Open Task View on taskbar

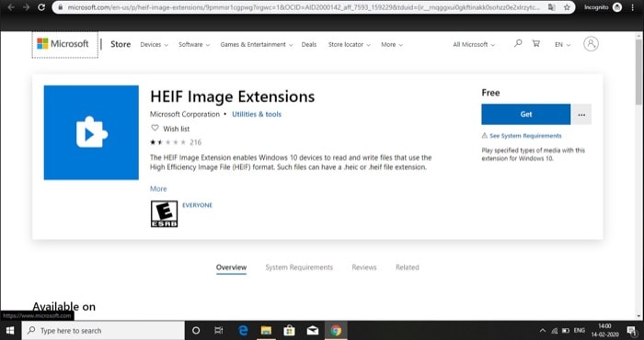219,331
